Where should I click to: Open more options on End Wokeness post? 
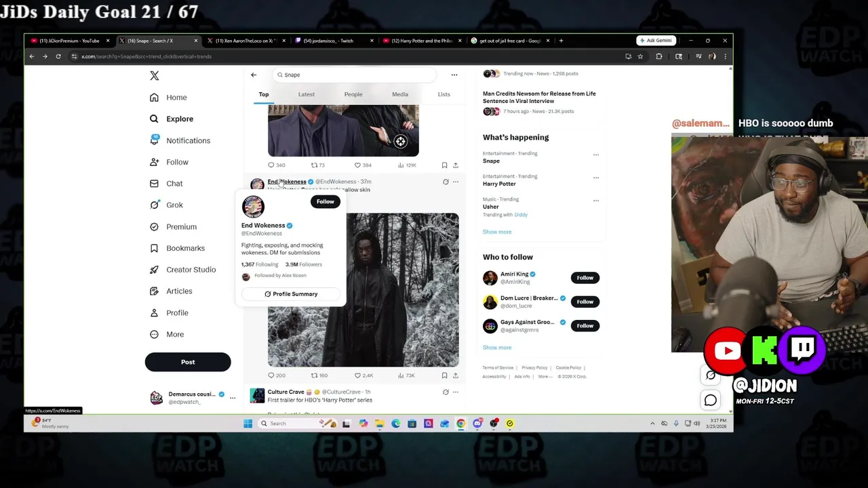pos(455,182)
